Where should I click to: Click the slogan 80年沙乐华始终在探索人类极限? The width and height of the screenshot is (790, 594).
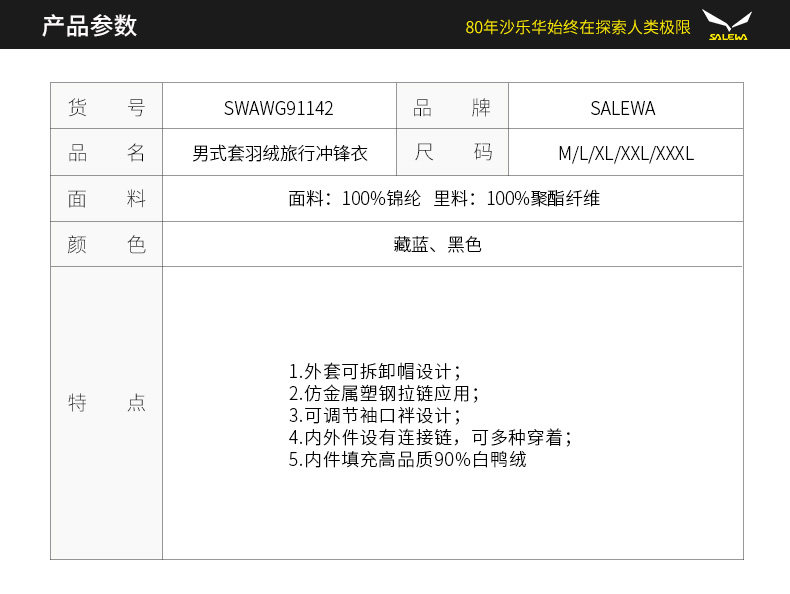coord(577,27)
